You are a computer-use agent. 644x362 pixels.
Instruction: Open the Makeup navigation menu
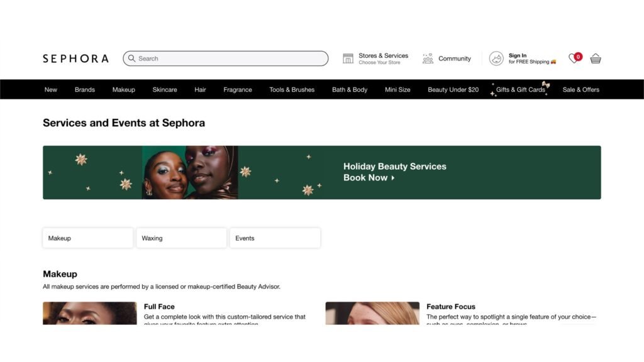124,89
